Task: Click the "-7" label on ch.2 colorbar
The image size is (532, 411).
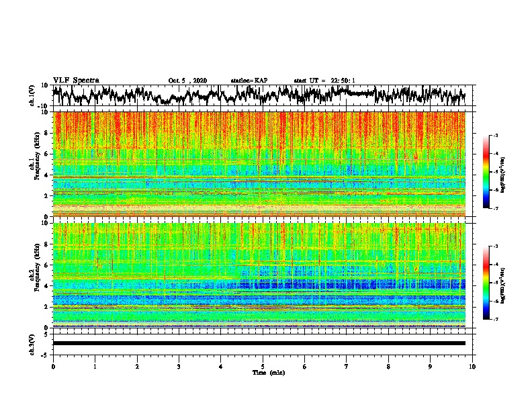Action: tap(496, 319)
